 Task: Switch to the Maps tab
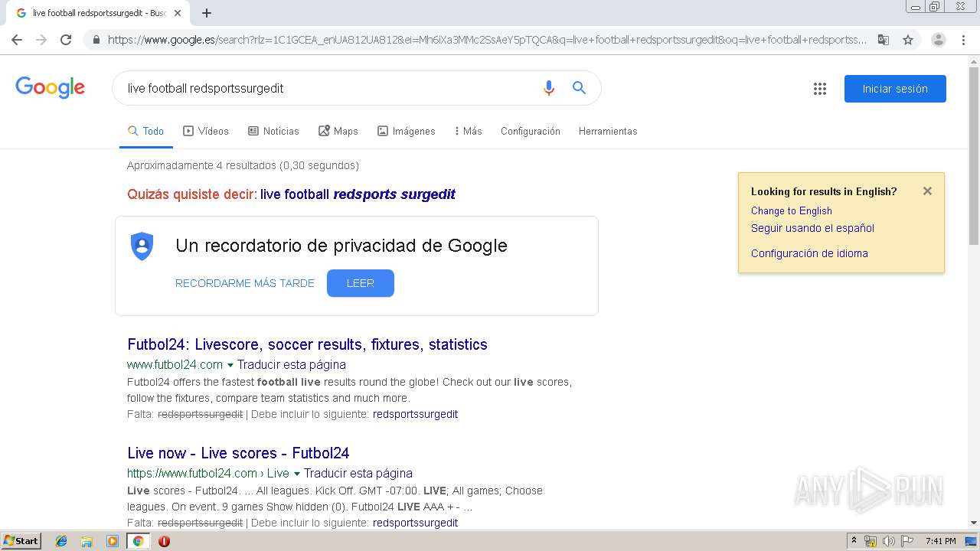(x=338, y=131)
